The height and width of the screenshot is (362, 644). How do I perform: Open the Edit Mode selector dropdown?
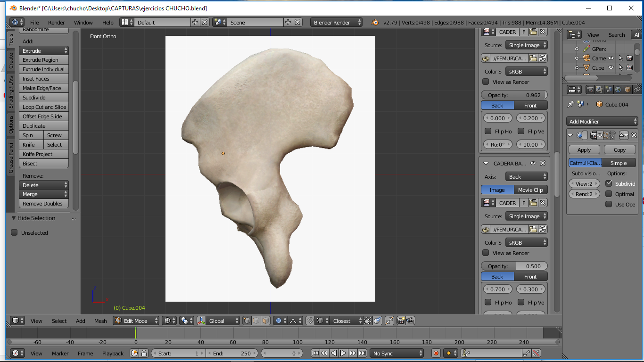click(136, 321)
